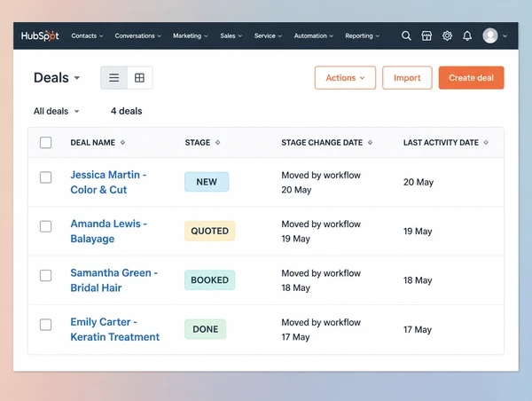Click the STAGE column header
532x401 pixels.
coord(198,143)
